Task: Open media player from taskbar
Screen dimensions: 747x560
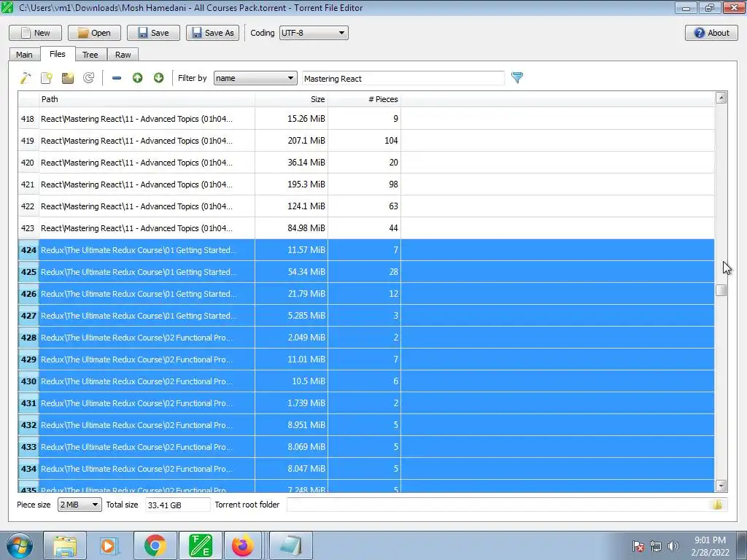Action: (109, 545)
